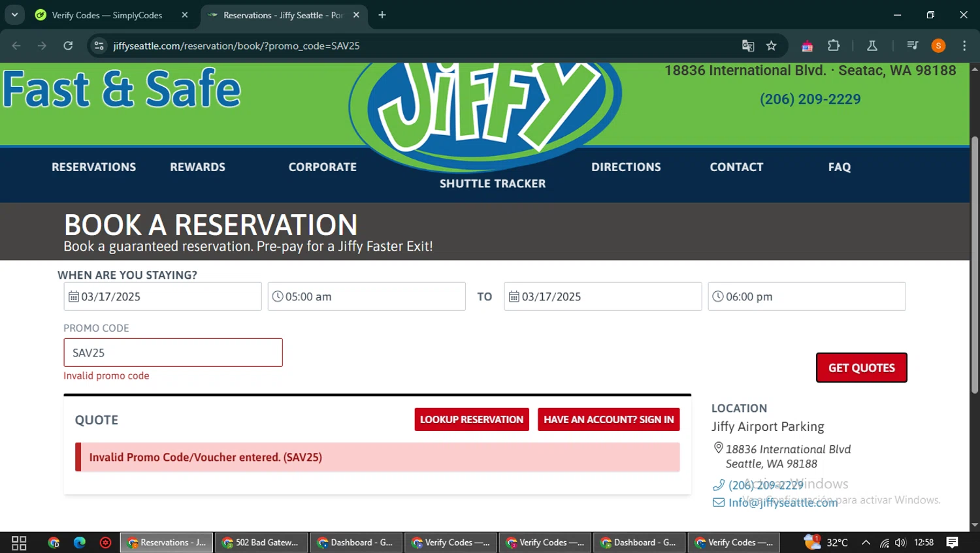
Task: Open the browser extensions puzzle icon
Action: [834, 46]
